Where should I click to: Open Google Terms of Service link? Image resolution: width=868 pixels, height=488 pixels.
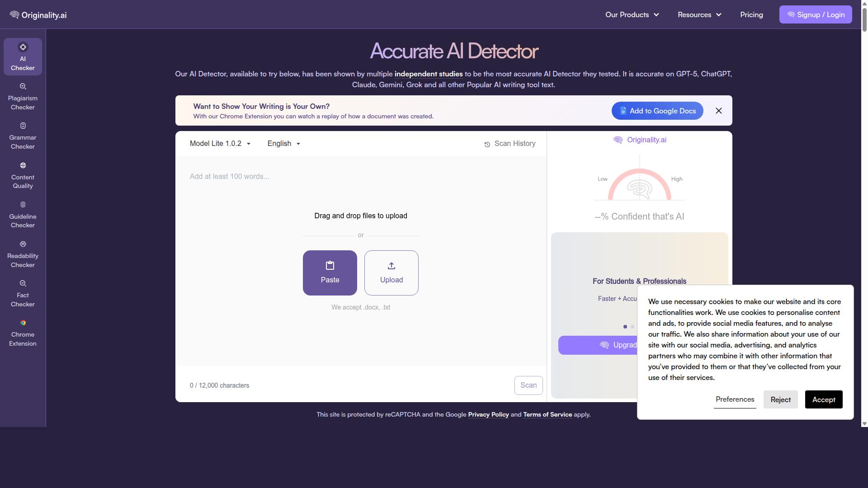pos(547,415)
